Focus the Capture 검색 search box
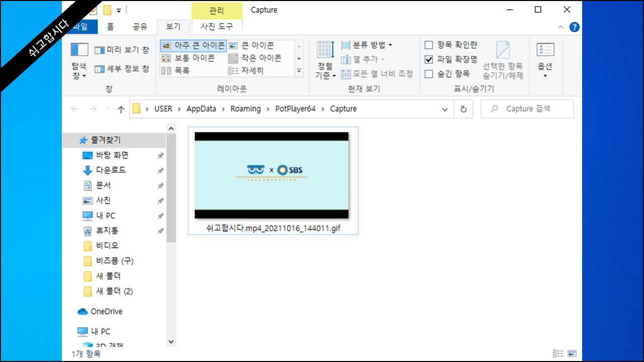644x362 pixels. (527, 109)
